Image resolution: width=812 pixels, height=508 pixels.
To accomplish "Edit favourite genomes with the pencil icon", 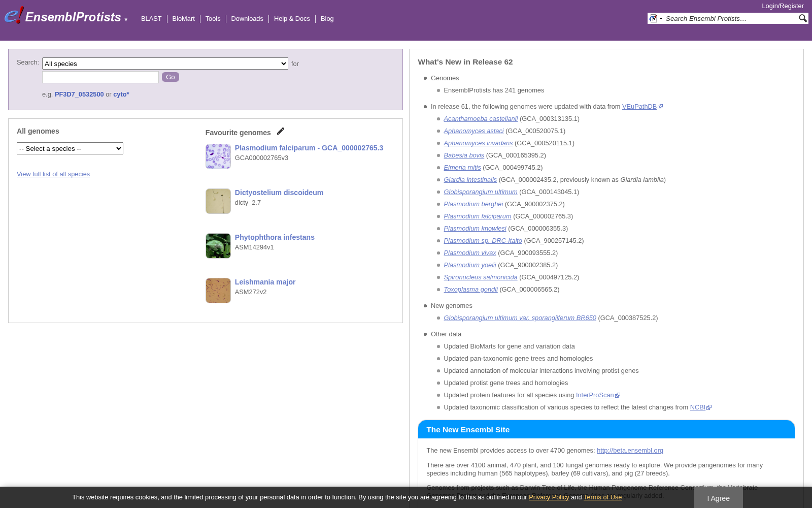I will click(281, 131).
